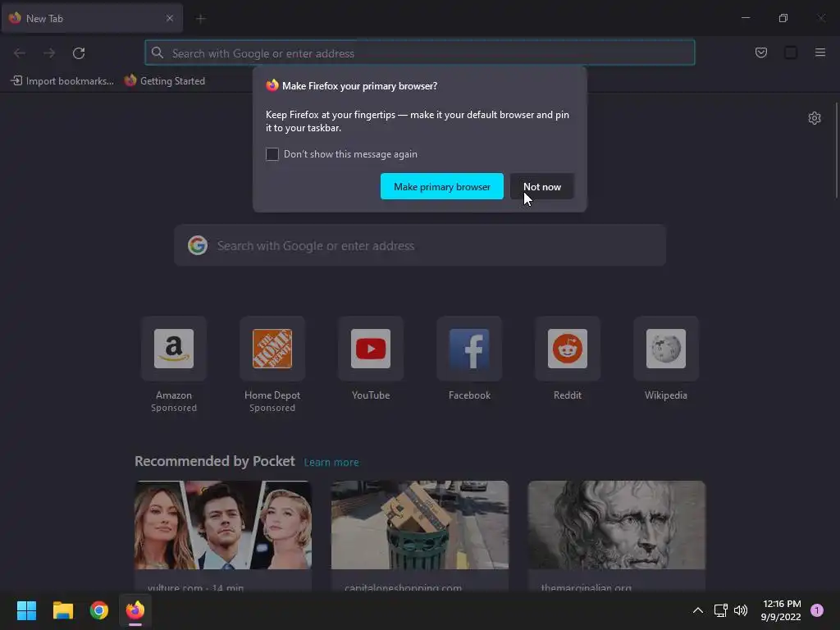This screenshot has width=840, height=630.
Task: Open the network status tray icon
Action: pyautogui.click(x=720, y=610)
